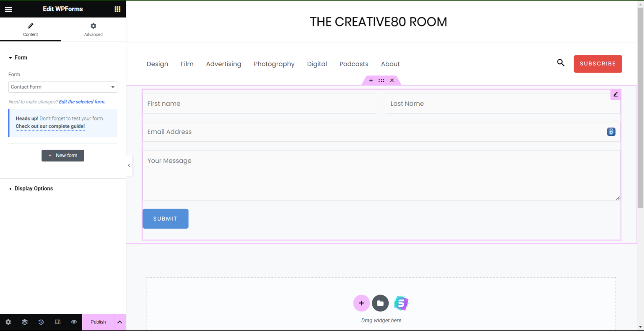Select Photography in the navigation menu
Screen dimensions: 644x331
click(x=274, y=64)
